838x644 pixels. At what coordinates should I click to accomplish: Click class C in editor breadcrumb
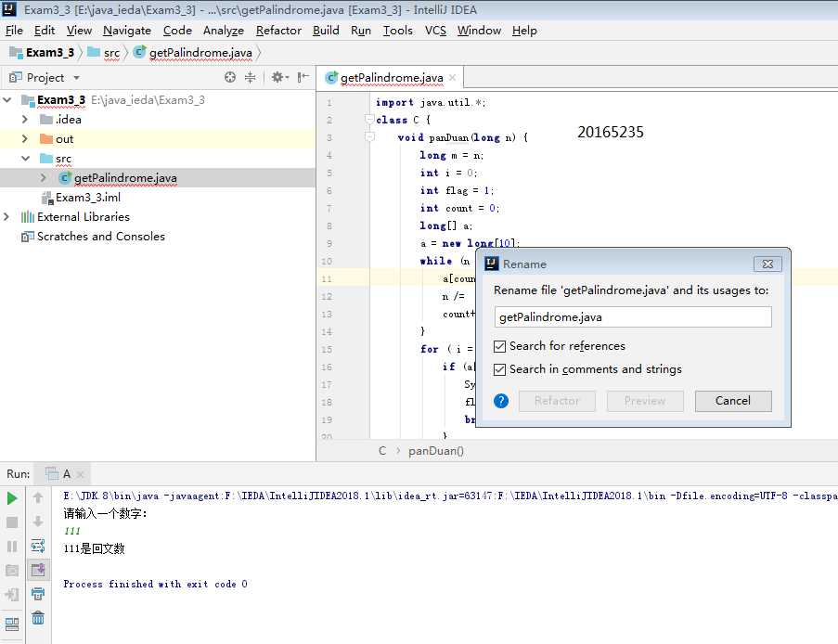[382, 451]
